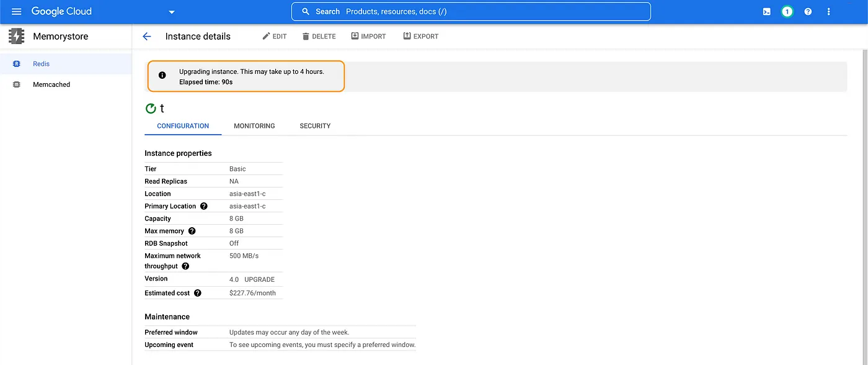Click the Upgrade version link
Screen dimensions: 868x365
click(259, 279)
